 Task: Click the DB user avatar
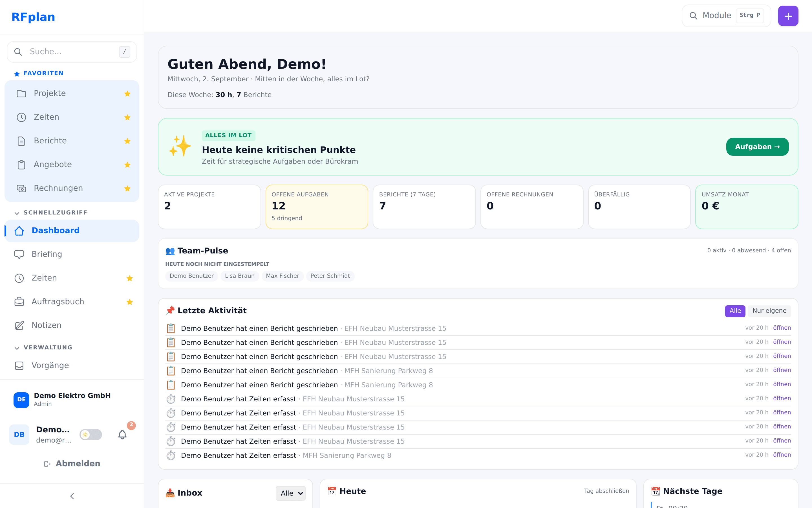point(19,434)
